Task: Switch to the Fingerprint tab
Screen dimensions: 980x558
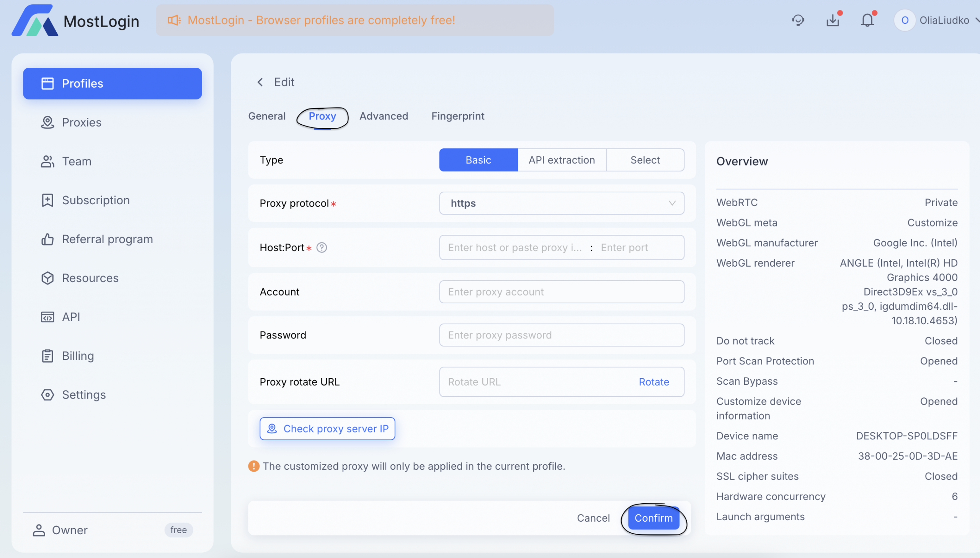Action: (457, 116)
